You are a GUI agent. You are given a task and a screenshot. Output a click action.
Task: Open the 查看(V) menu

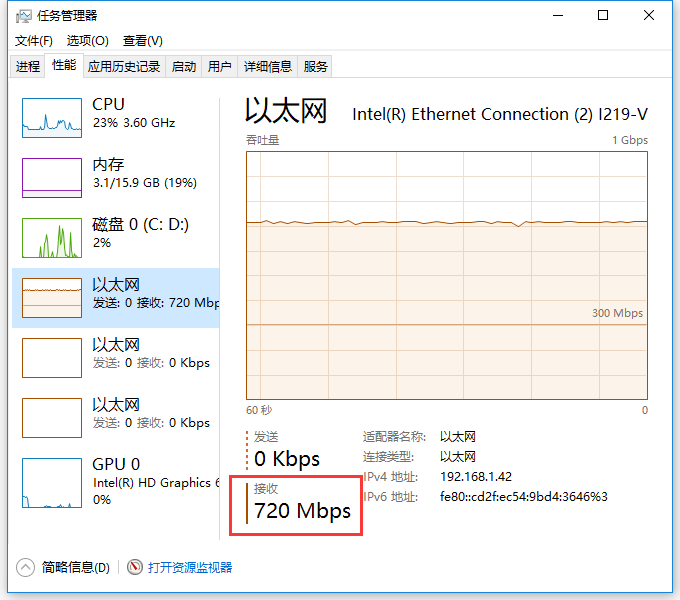143,41
